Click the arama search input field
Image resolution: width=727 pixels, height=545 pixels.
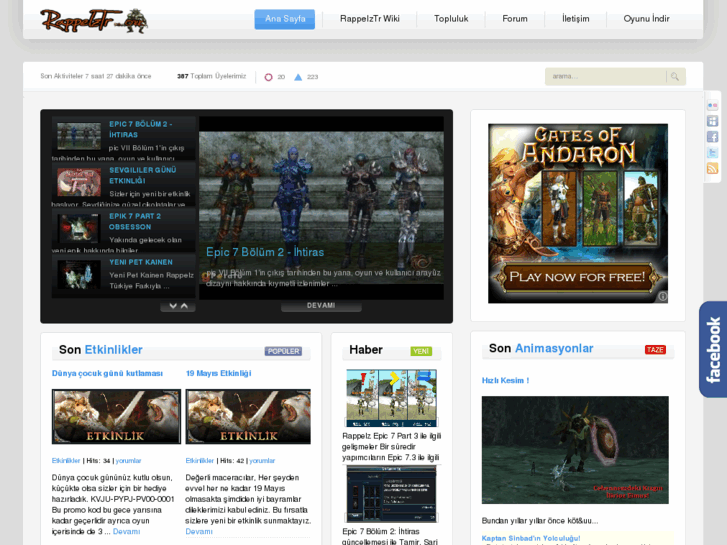tap(605, 77)
